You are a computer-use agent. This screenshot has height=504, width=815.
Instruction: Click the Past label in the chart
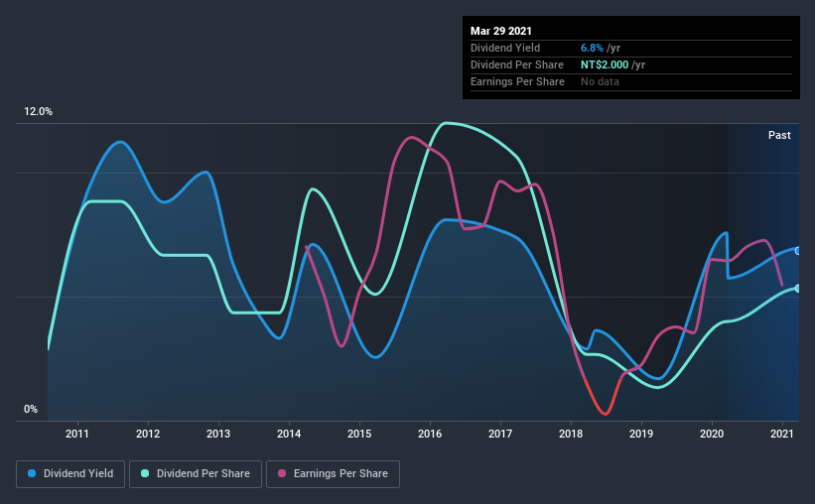pos(779,135)
